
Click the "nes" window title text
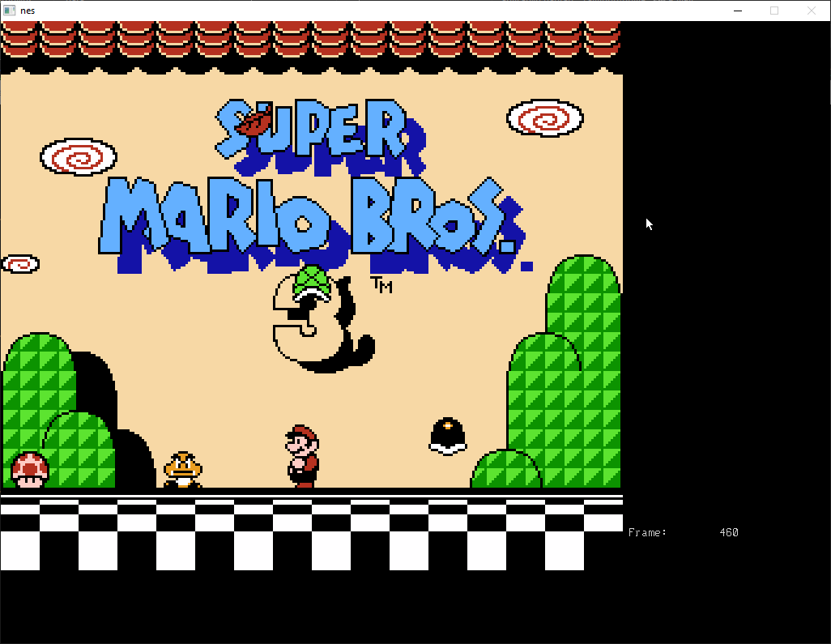pos(28,11)
